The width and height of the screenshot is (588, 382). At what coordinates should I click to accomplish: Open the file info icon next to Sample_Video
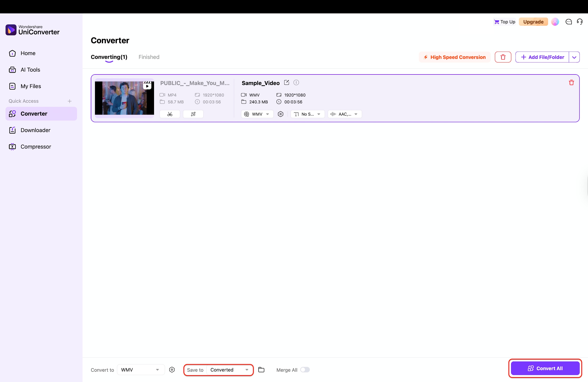pos(296,83)
